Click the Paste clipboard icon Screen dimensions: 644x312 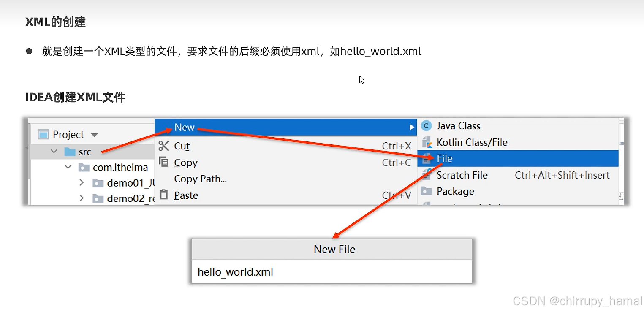click(164, 195)
